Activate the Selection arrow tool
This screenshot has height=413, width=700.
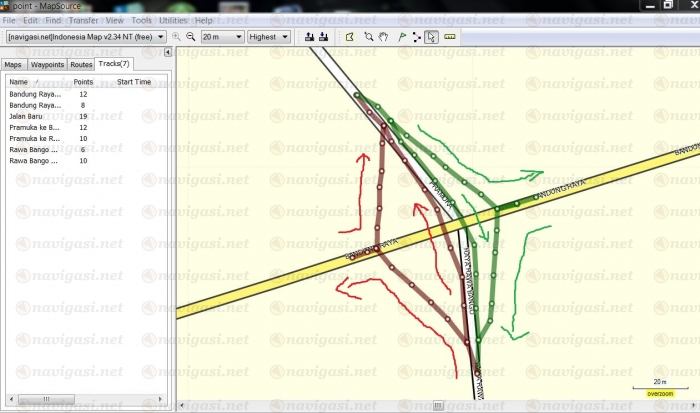click(431, 37)
